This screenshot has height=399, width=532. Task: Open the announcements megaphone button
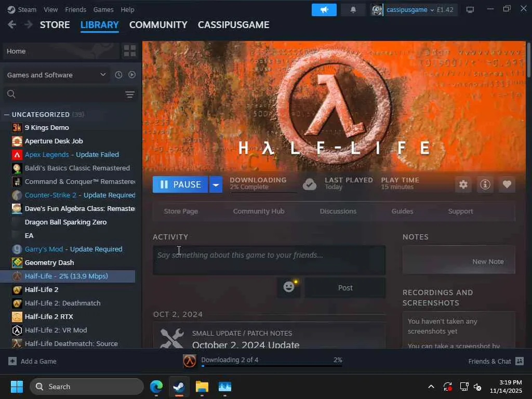pos(324,10)
